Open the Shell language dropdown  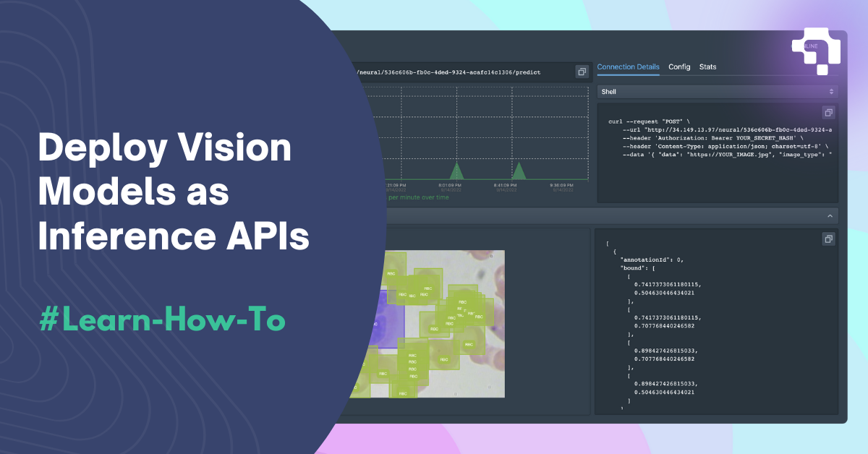pos(718,92)
